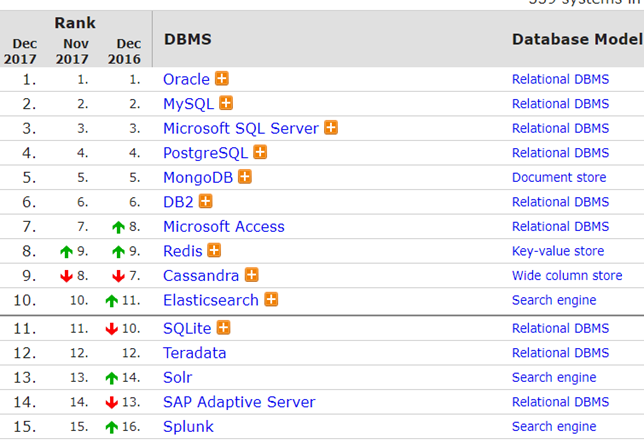The width and height of the screenshot is (644, 440).
Task: Click Relational DBMS in the PostgreSQL row
Action: (x=560, y=153)
